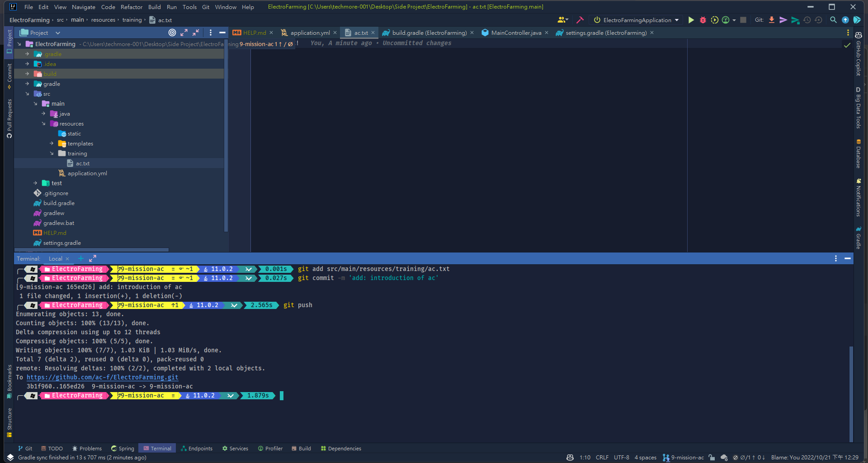Image resolution: width=868 pixels, height=463 pixels.
Task: Open Terminal panel options kebab menu
Action: point(835,258)
